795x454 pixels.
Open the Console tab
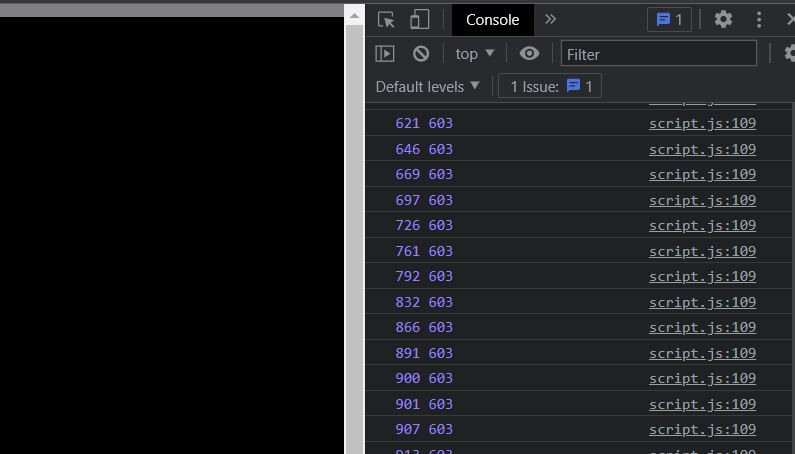pos(492,20)
